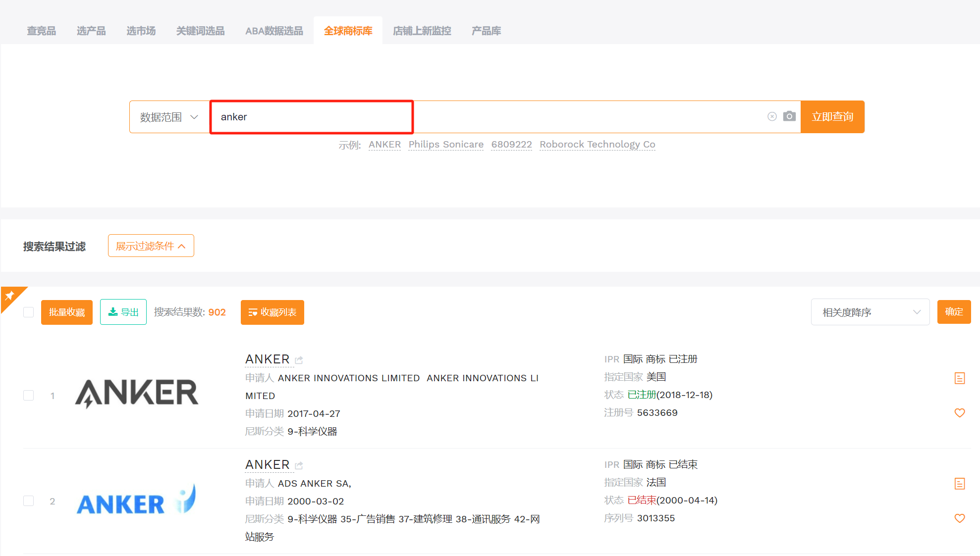Click the 立即查询 search button
980x556 pixels.
[832, 117]
